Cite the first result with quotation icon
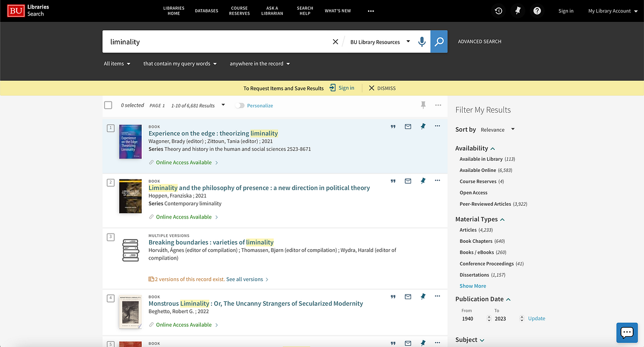 point(393,126)
